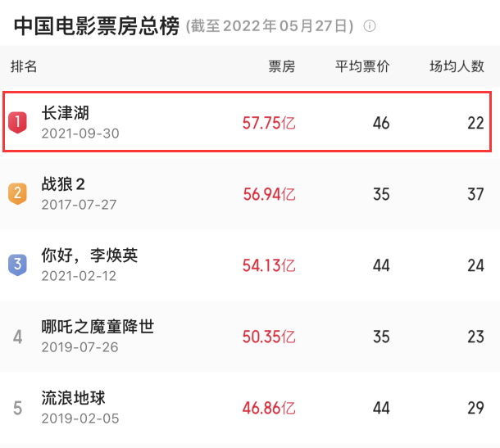Select the blue rank 3 badge
This screenshot has height=448, width=500.
[17, 265]
